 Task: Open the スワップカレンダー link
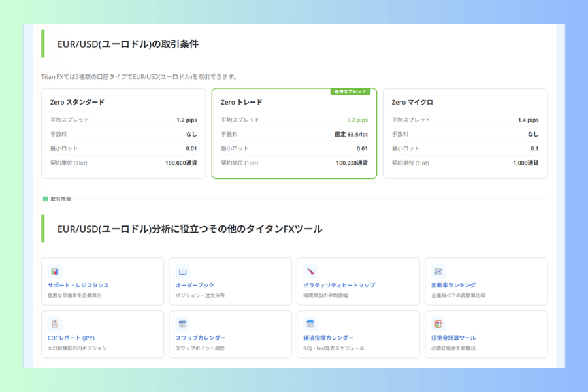tap(201, 338)
